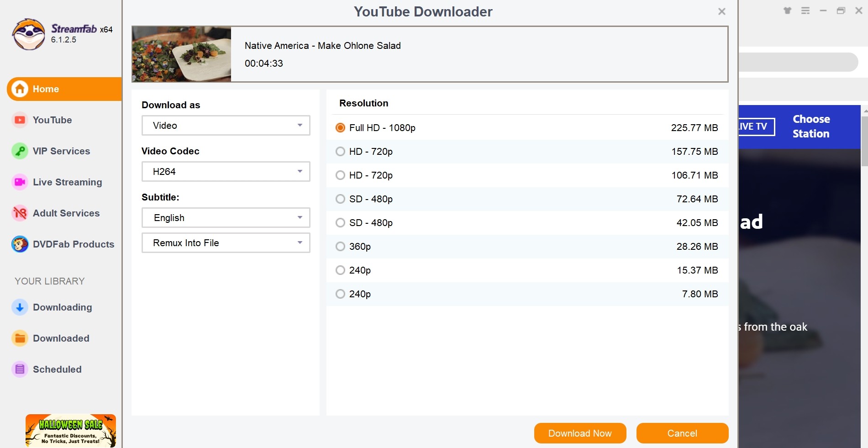Click the Ohlone Salad video thumbnail
The image size is (868, 448).
(x=182, y=54)
